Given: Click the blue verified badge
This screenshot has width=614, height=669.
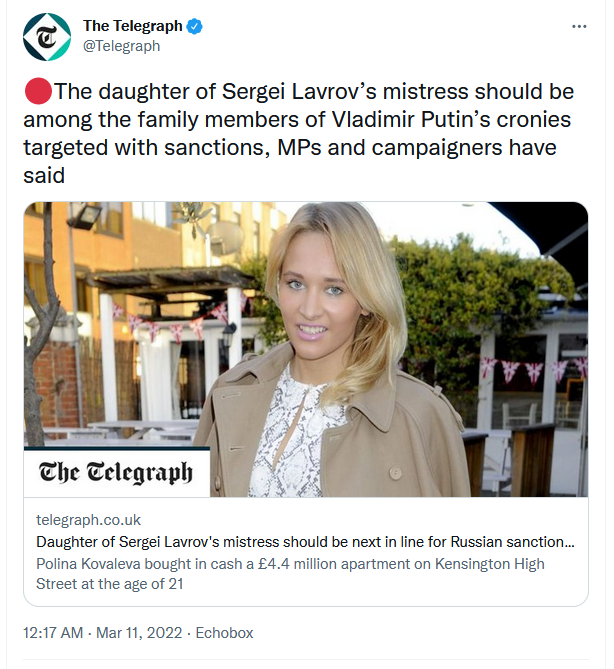Looking at the screenshot, I should 195,26.
